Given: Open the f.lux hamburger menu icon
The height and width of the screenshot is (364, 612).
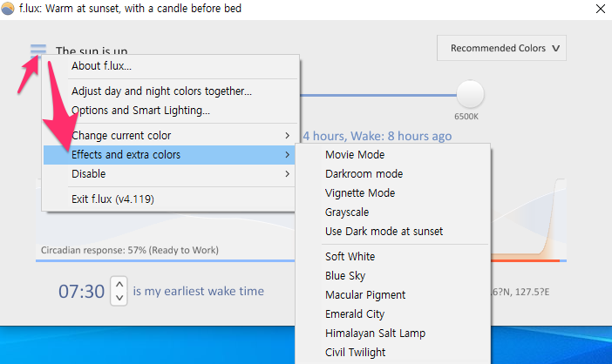Looking at the screenshot, I should [38, 51].
